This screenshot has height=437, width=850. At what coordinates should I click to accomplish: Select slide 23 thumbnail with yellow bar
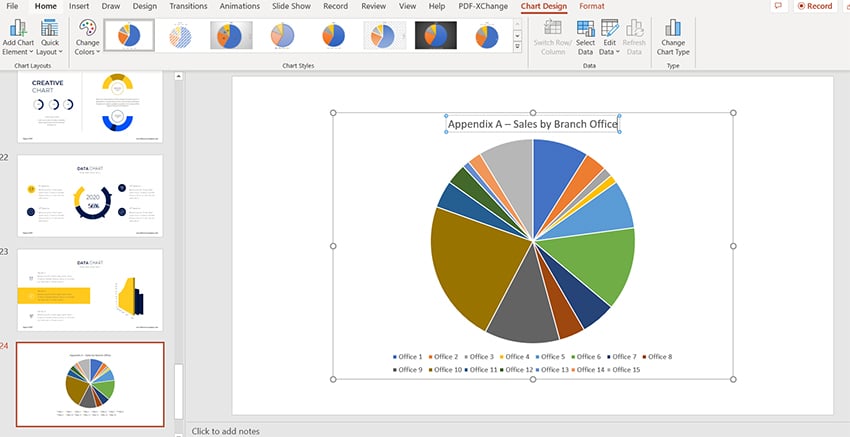(90, 290)
